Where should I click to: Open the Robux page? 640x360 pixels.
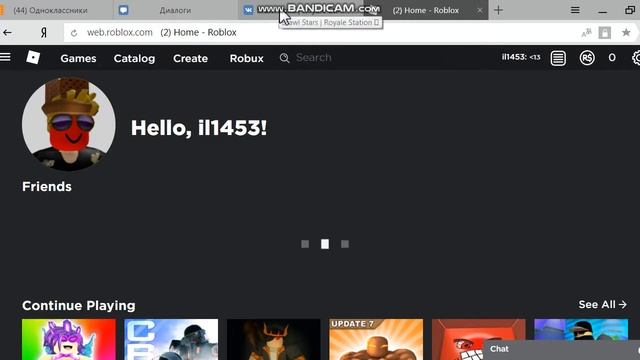point(247,58)
